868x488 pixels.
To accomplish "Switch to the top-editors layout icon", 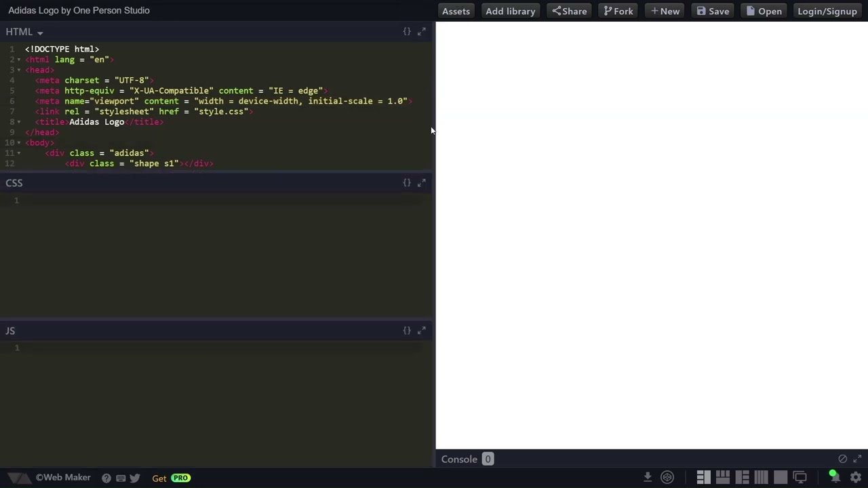I will [x=722, y=477].
